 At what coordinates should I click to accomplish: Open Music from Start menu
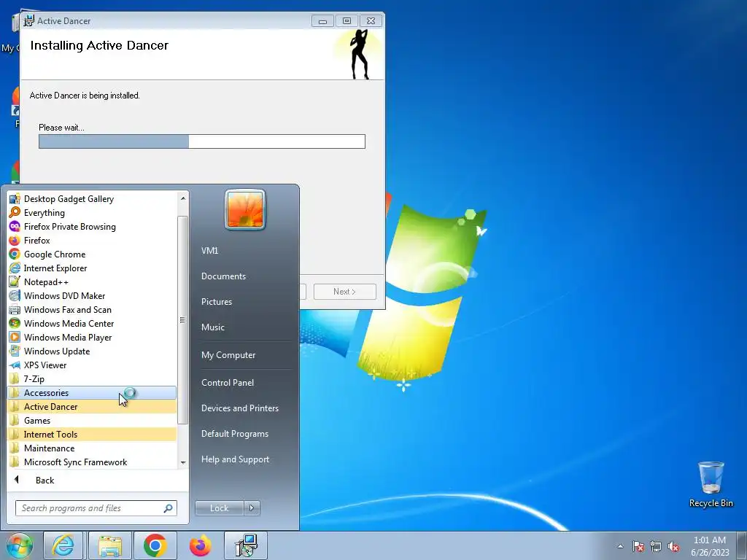[213, 327]
